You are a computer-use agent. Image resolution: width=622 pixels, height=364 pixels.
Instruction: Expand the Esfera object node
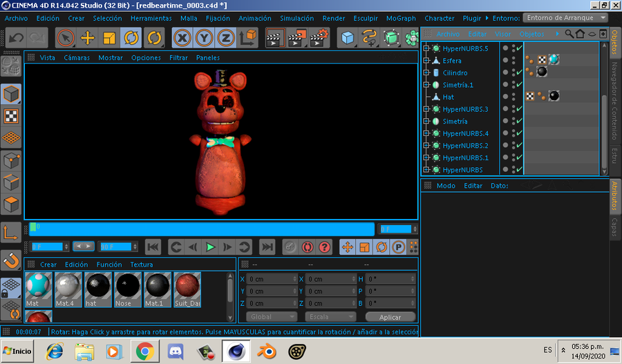point(426,61)
